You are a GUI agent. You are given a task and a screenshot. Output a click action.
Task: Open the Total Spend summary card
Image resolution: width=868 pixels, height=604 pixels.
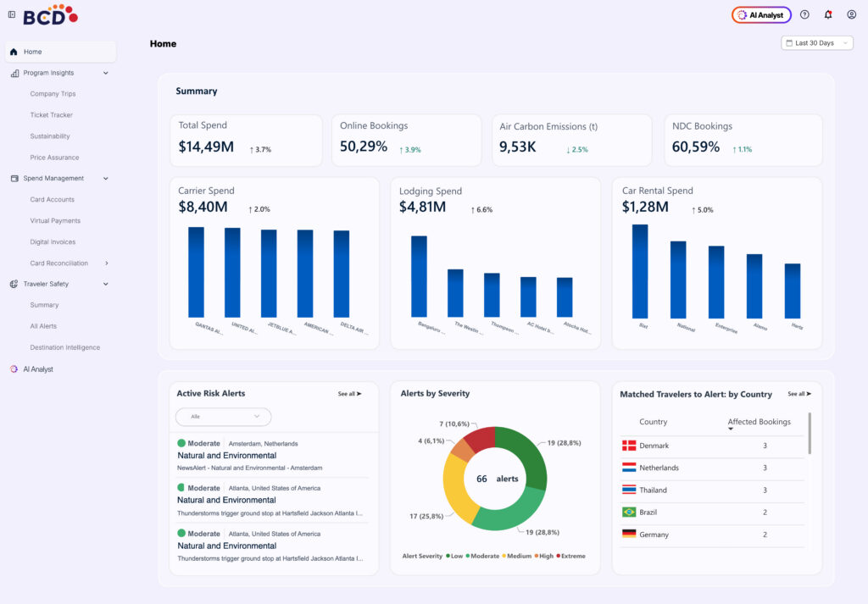(246, 140)
